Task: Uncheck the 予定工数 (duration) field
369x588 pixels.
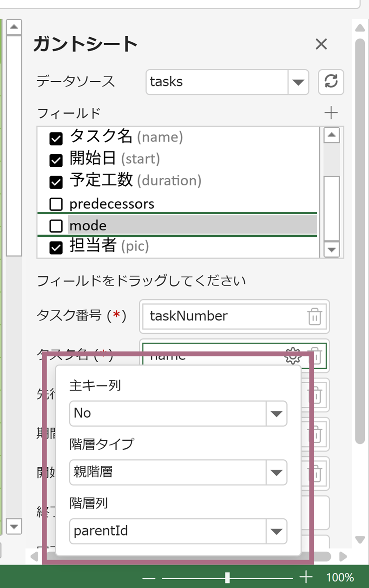Action: pos(56,182)
